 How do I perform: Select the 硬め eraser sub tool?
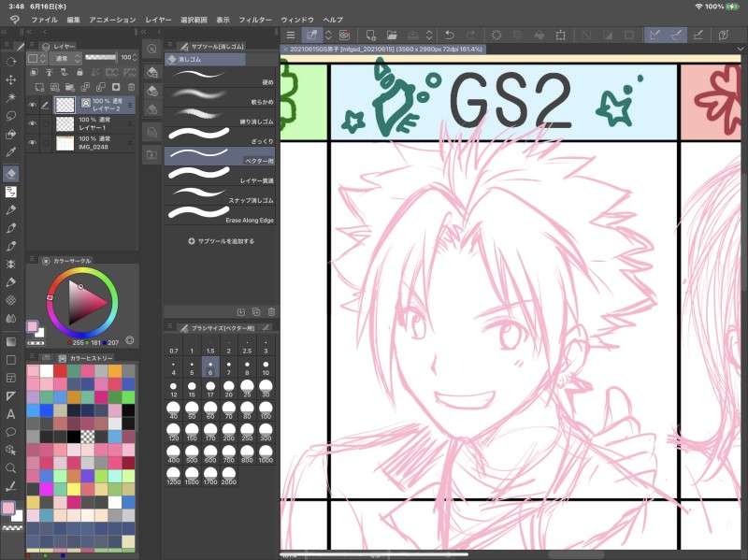point(220,77)
